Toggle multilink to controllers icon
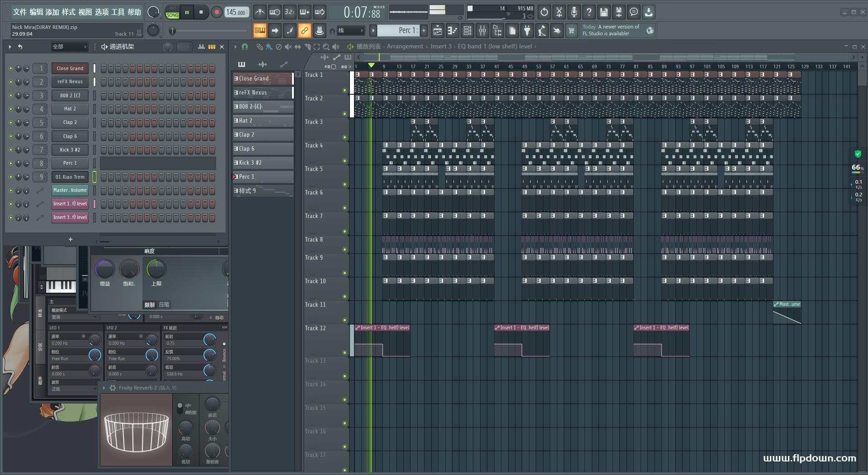Screen dimensions: 868x475 pos(305,31)
